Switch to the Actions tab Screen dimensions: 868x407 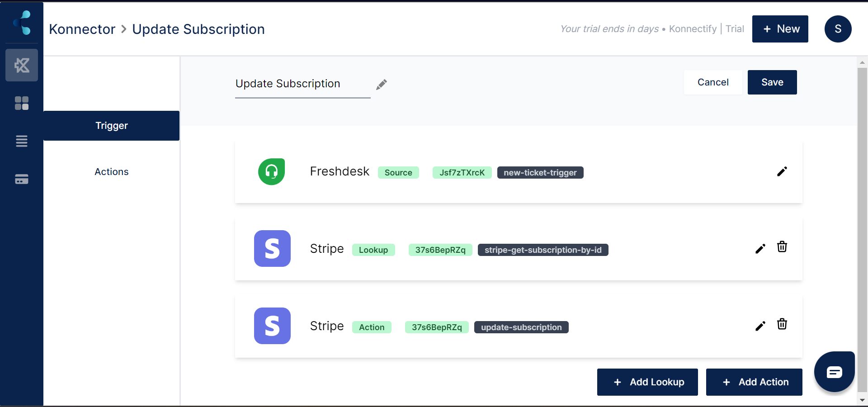(x=111, y=172)
